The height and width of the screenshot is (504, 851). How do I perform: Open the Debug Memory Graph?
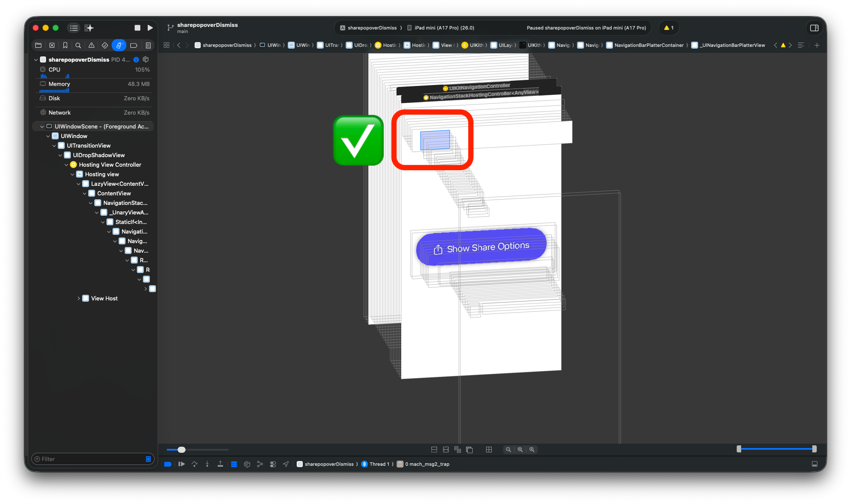(260, 464)
